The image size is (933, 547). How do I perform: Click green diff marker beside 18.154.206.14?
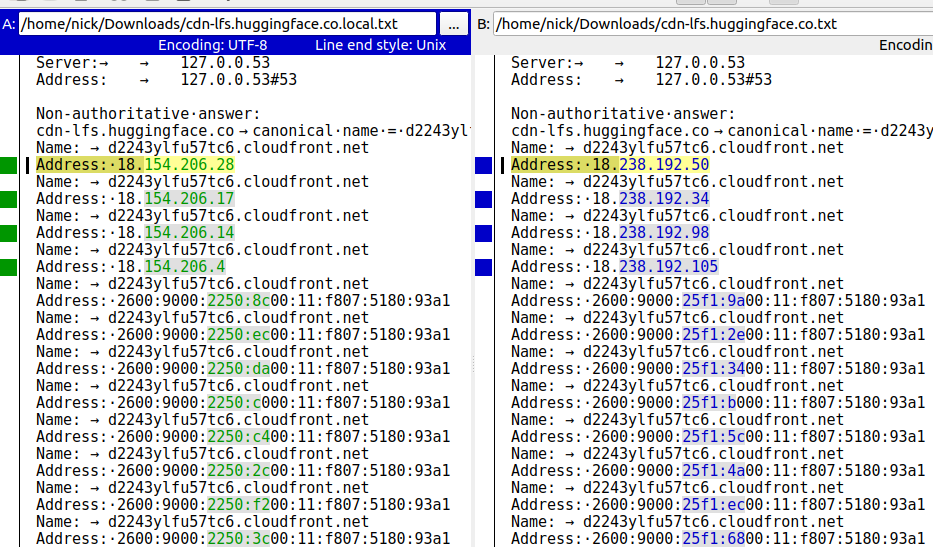tap(8, 233)
